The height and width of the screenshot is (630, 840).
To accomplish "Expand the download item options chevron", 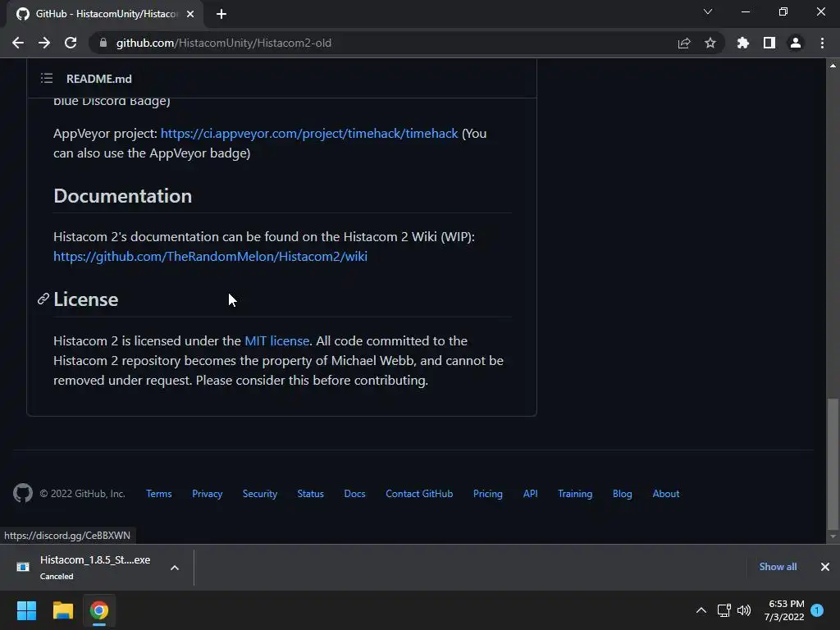I will (175, 568).
